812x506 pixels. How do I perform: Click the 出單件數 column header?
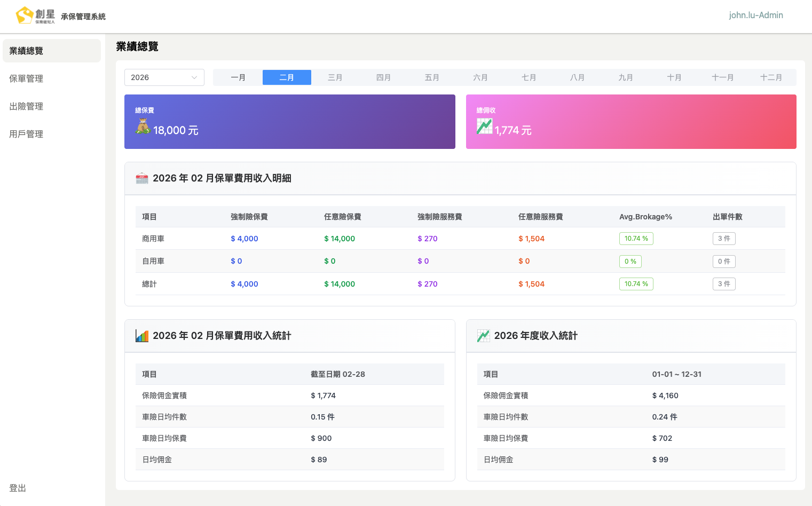[x=728, y=217]
